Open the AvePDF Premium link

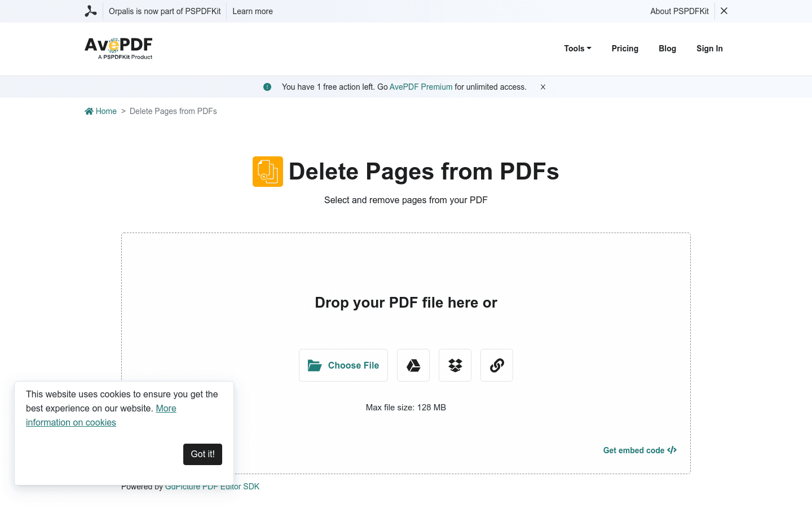[421, 86]
